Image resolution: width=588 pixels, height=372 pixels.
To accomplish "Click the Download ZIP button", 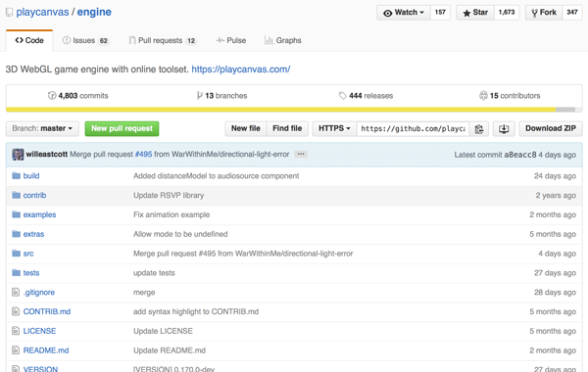I will coord(551,128).
